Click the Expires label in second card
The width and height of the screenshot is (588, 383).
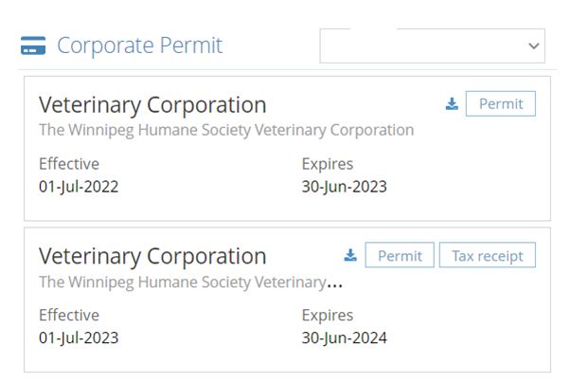[x=327, y=315]
